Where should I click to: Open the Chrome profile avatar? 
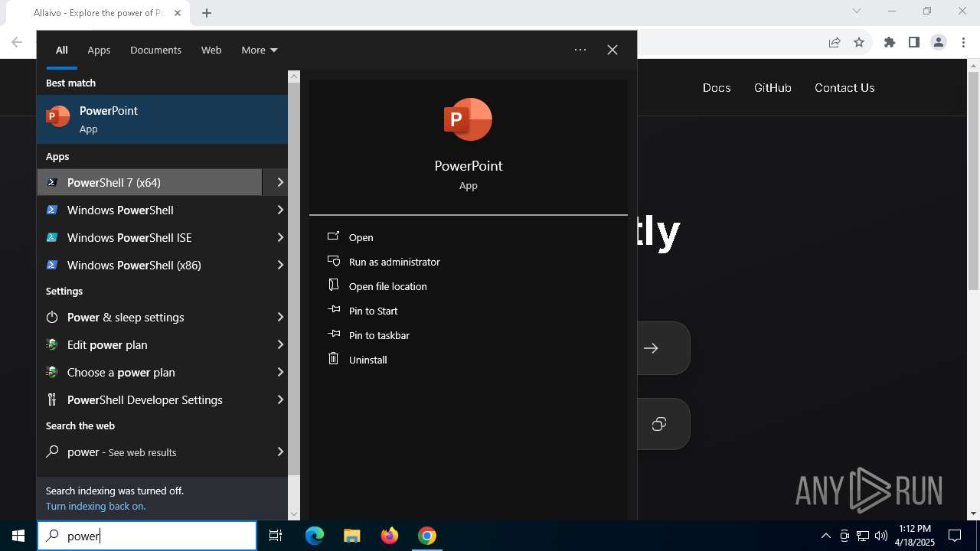939,43
